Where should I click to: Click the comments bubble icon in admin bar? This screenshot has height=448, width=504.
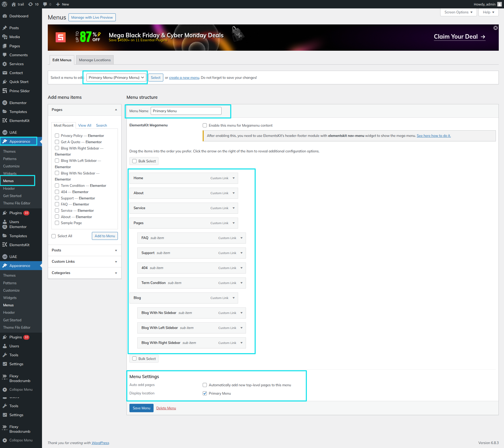45,4
